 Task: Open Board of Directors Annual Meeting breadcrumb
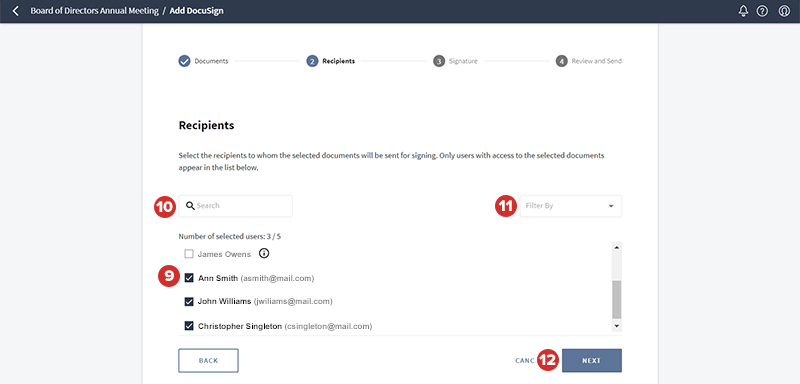coord(94,11)
